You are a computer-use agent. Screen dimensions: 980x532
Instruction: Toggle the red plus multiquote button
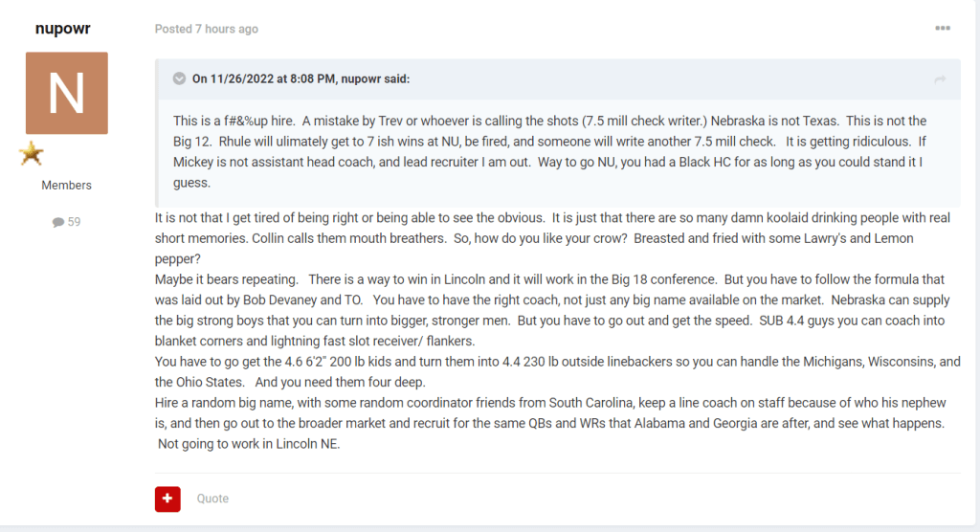click(x=167, y=499)
